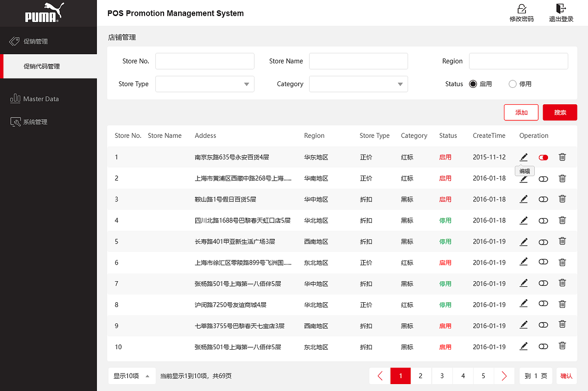Go to page 5
This screenshot has height=391, width=588.
coord(483,376)
